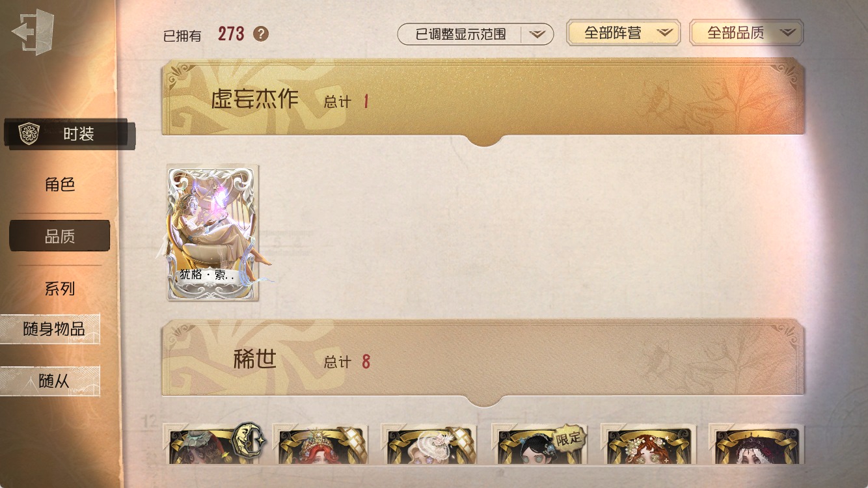
Task: Select the white-hat costume thumbnail
Action: (429, 444)
